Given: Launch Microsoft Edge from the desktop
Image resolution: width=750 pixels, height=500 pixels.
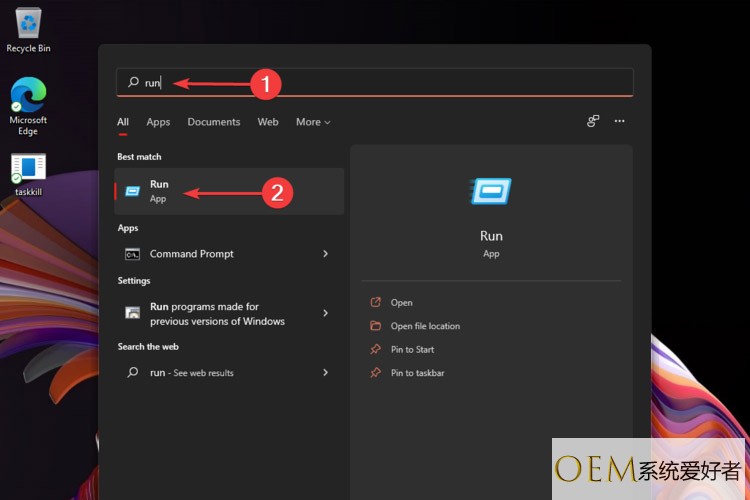Looking at the screenshot, I should (x=28, y=97).
